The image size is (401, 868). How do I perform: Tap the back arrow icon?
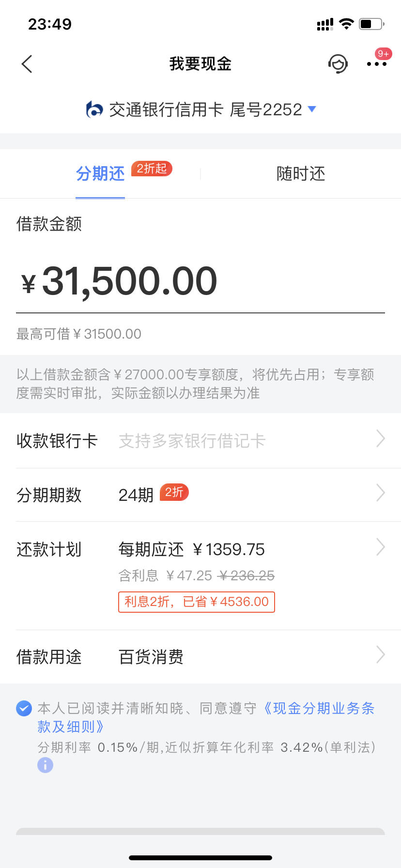click(27, 64)
